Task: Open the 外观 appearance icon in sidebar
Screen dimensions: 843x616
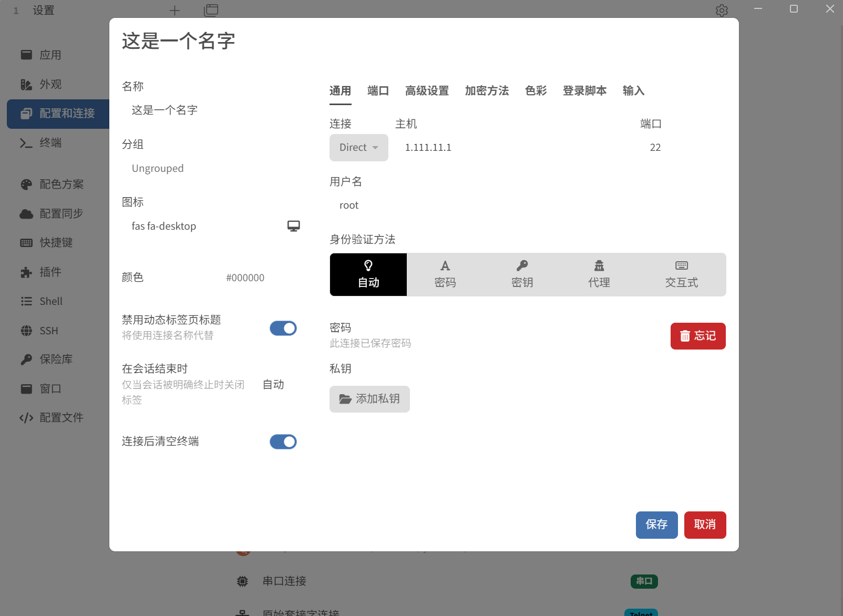Action: point(26,84)
